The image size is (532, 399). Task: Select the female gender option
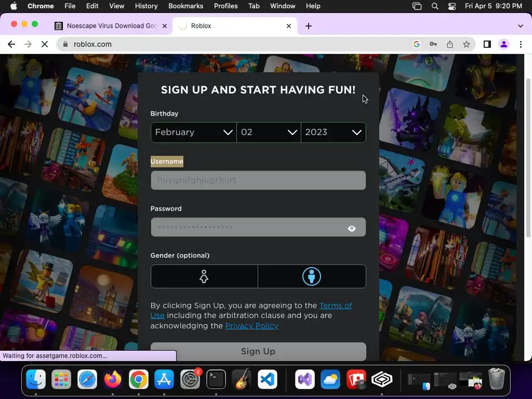pos(204,276)
